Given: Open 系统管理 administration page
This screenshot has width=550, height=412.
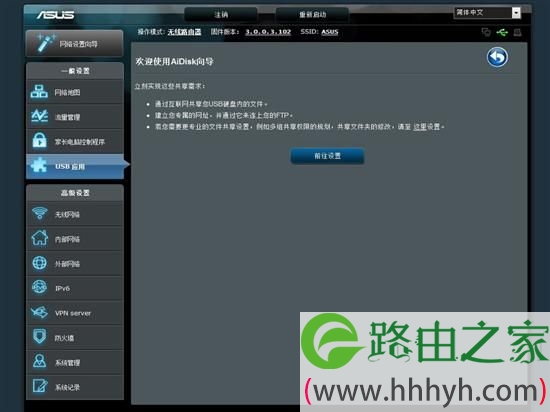Looking at the screenshot, I should (75, 362).
